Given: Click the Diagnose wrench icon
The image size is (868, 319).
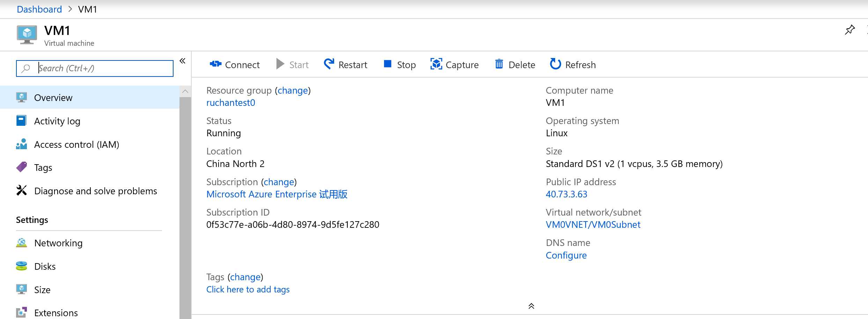Looking at the screenshot, I should click(22, 190).
